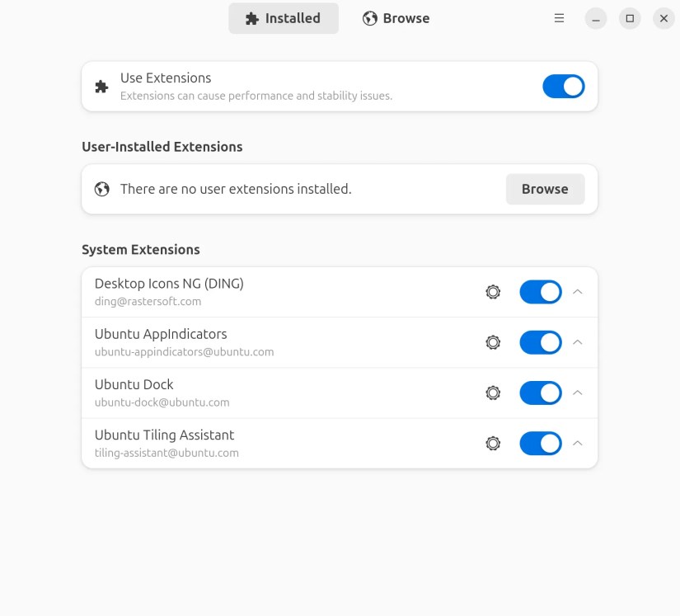680x616 pixels.
Task: Open Ubuntu AppIndicators settings gear
Action: 493,342
